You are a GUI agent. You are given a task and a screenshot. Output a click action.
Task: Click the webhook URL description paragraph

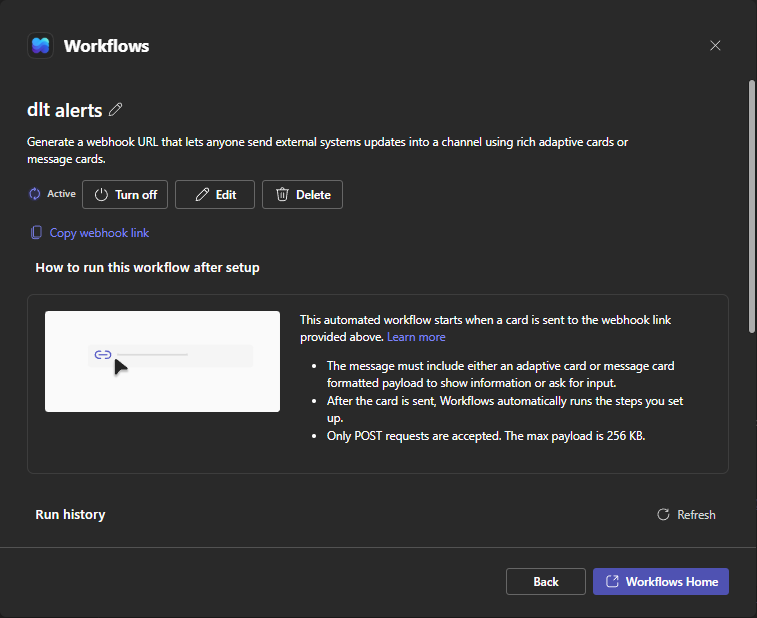pyautogui.click(x=327, y=150)
